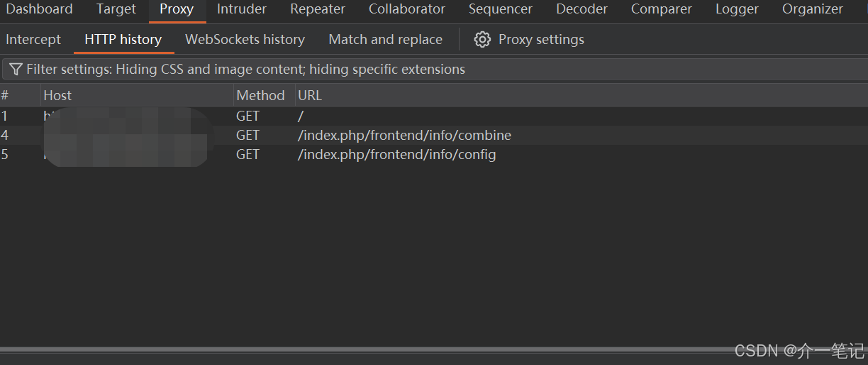
Task: Select the /index.php/frontend/info/config request row
Action: [x=434, y=154]
